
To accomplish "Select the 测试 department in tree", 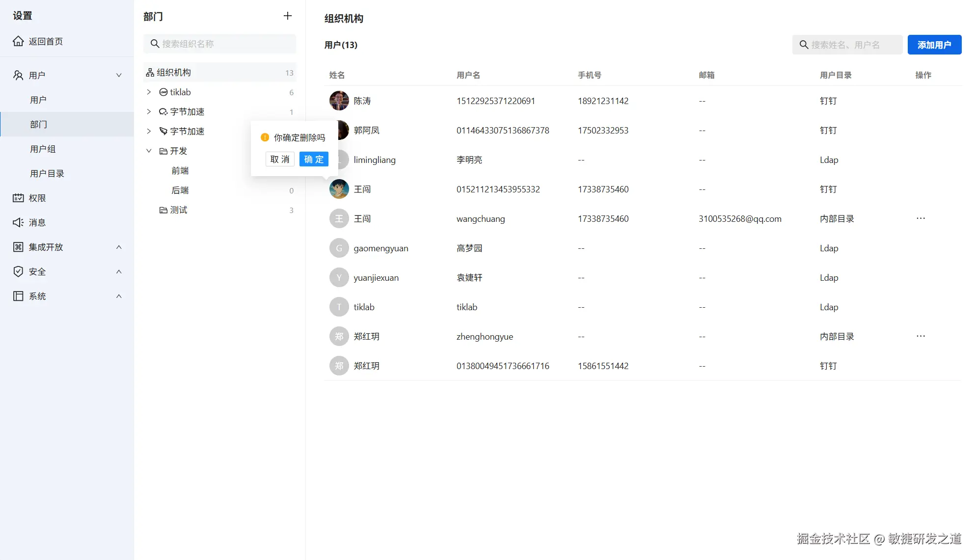I will click(x=178, y=210).
